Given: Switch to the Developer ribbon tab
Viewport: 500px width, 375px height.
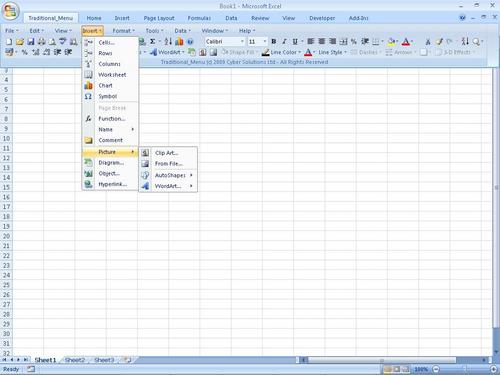Looking at the screenshot, I should 322,18.
